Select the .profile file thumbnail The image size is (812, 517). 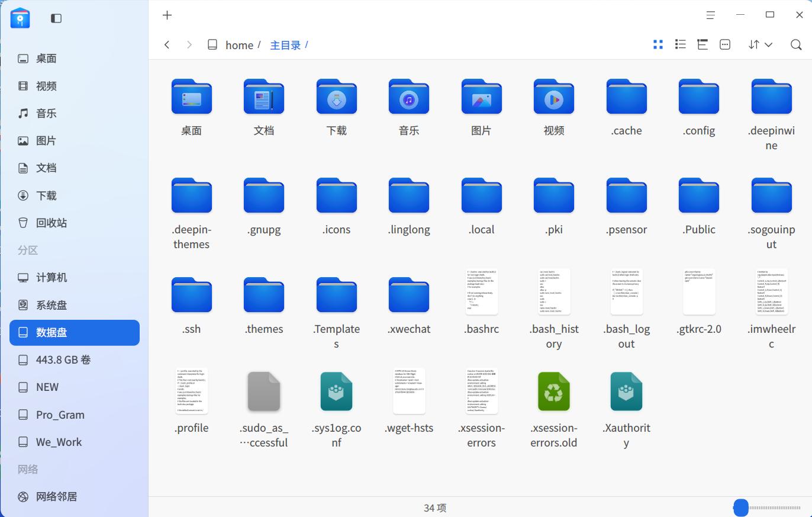(x=192, y=391)
